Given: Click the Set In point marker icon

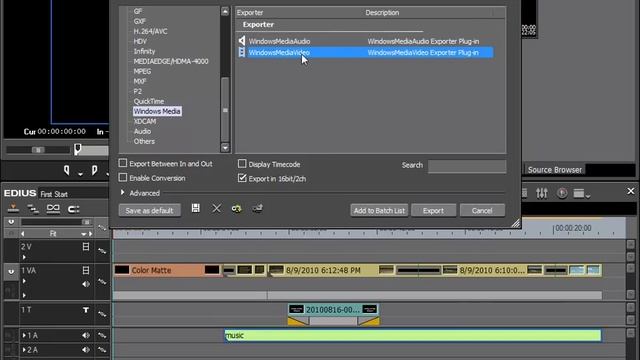Looking at the screenshot, I should [67, 170].
